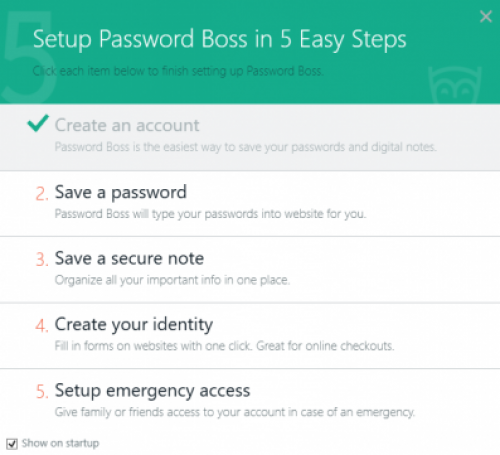Click the Organize all your important info text
The height and width of the screenshot is (455, 500).
[172, 280]
